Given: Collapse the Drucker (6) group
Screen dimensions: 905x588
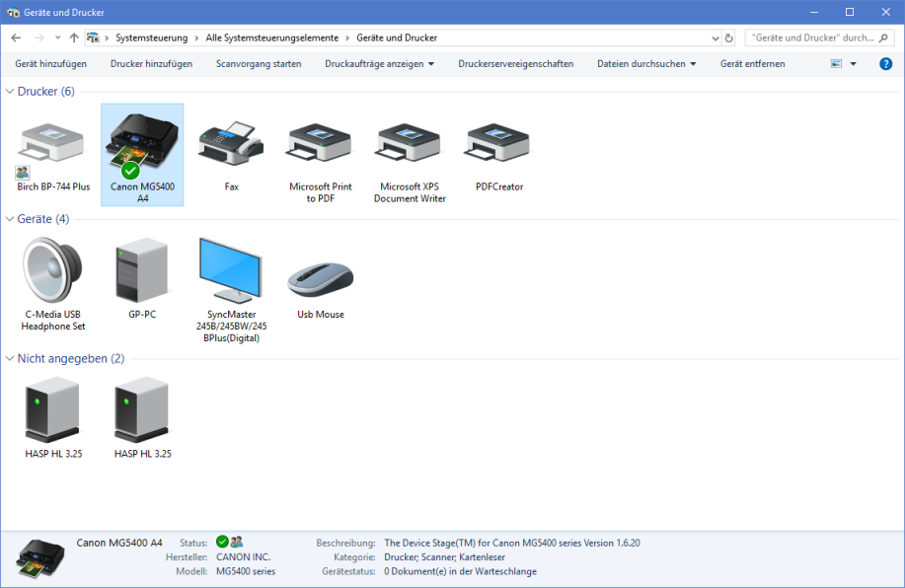Looking at the screenshot, I should pos(10,91).
